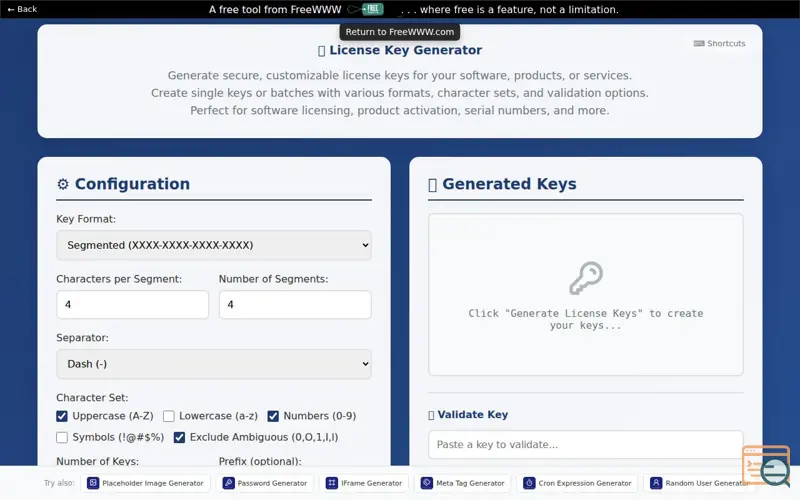This screenshot has width=800, height=500.
Task: Click the Return to FreeWWW.com tooltip
Action: tap(399, 32)
